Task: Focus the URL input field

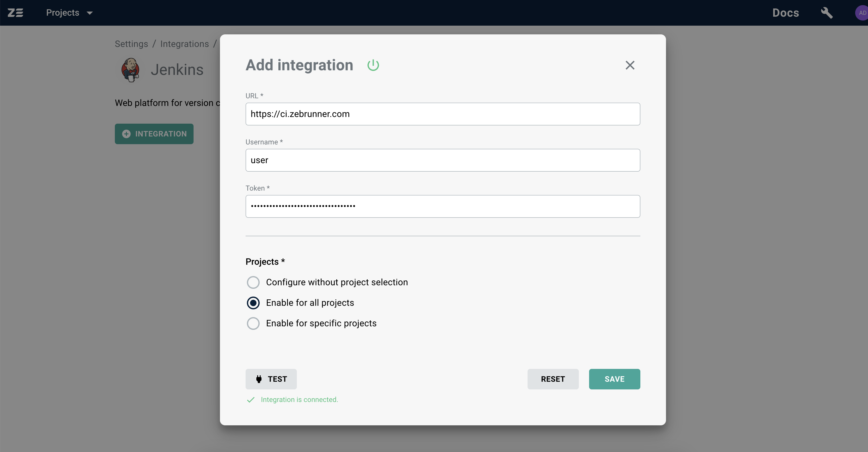Action: (x=443, y=114)
